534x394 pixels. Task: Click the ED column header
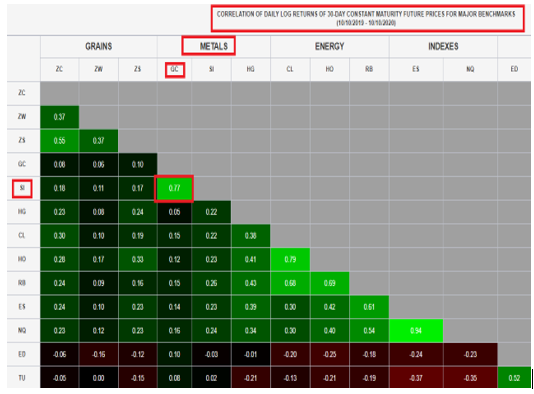point(514,69)
